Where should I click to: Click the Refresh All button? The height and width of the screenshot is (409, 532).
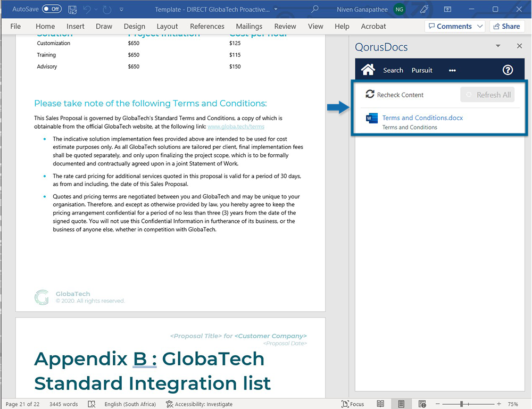point(487,95)
